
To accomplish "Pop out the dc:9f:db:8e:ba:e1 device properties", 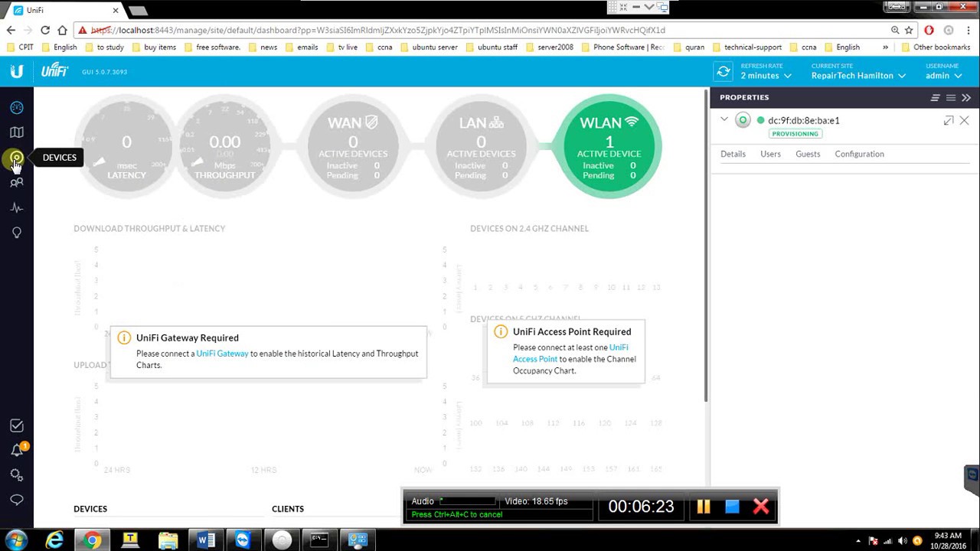I will coord(949,120).
